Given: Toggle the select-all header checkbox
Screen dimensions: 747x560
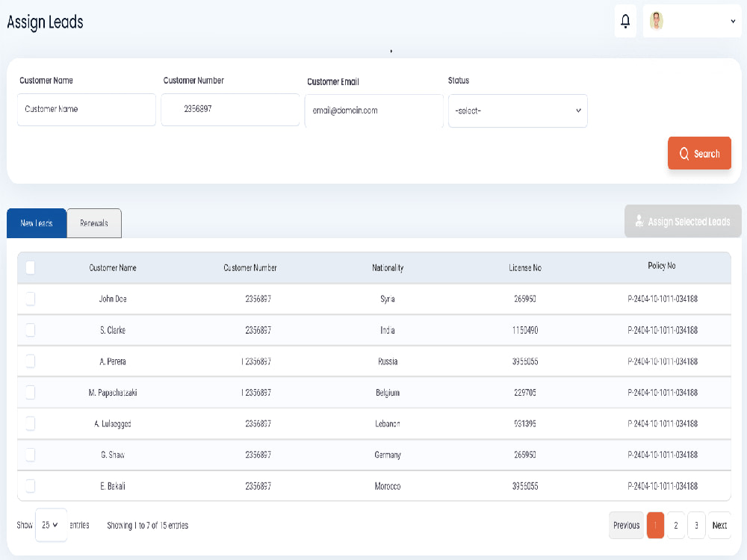Looking at the screenshot, I should (30, 267).
